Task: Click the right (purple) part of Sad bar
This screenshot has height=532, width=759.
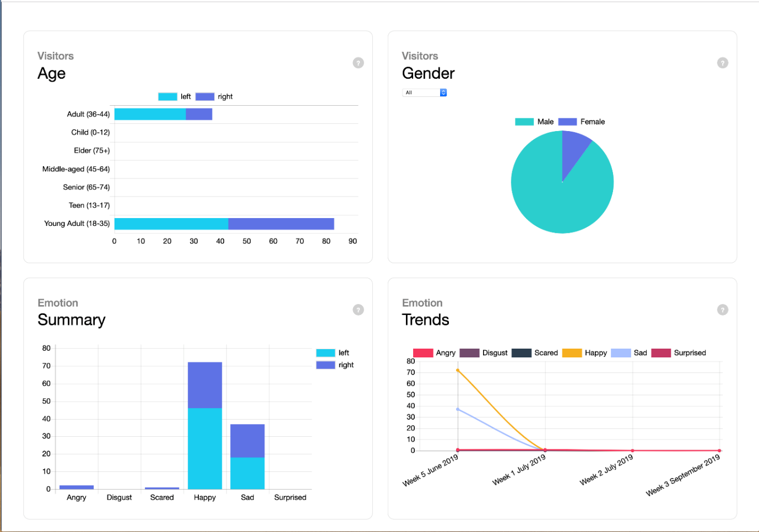Action: click(247, 441)
